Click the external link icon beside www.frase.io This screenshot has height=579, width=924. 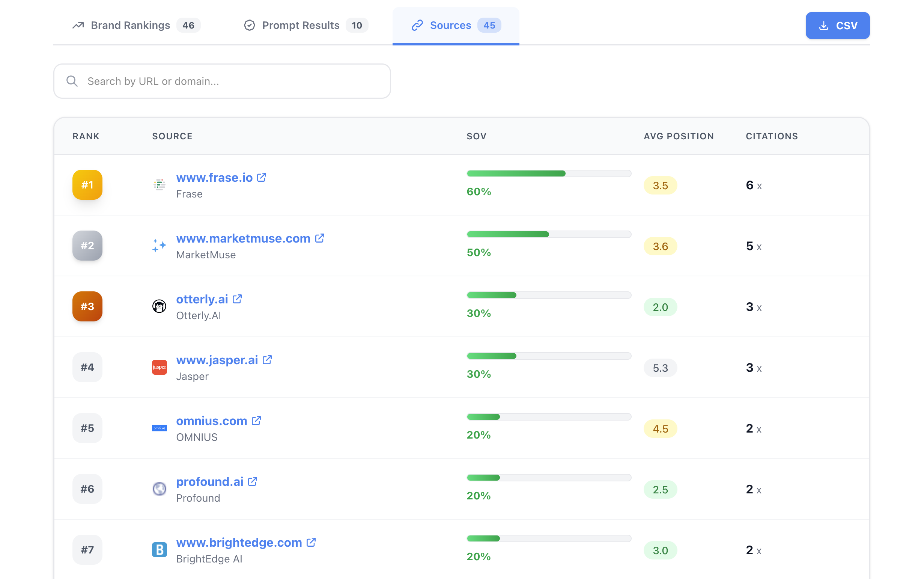[x=262, y=177]
